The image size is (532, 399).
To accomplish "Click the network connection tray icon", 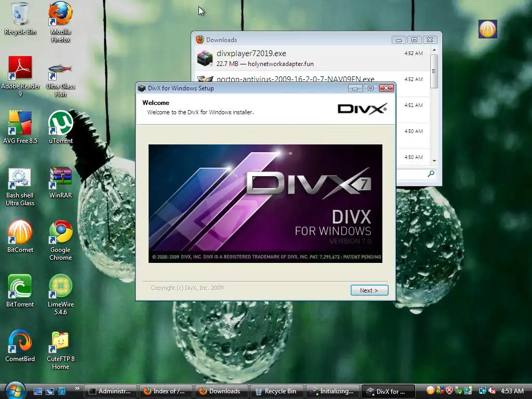I will [482, 391].
